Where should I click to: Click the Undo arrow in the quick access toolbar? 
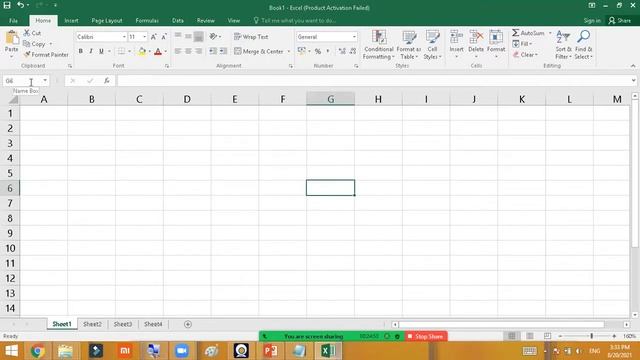point(20,5)
